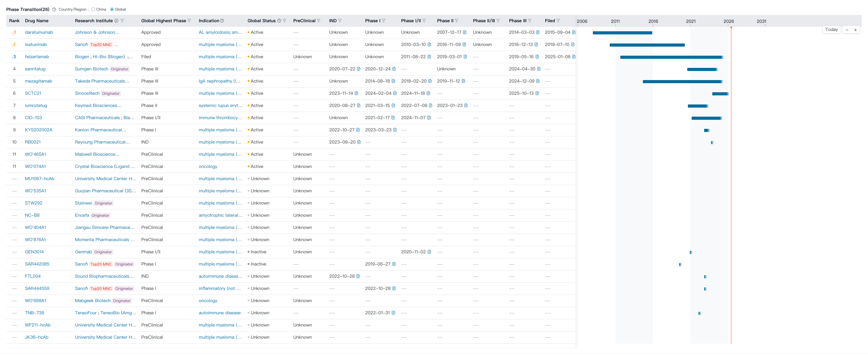Open the PreClinical column filter dropdown
The height and width of the screenshot is (354, 868).
pos(319,21)
